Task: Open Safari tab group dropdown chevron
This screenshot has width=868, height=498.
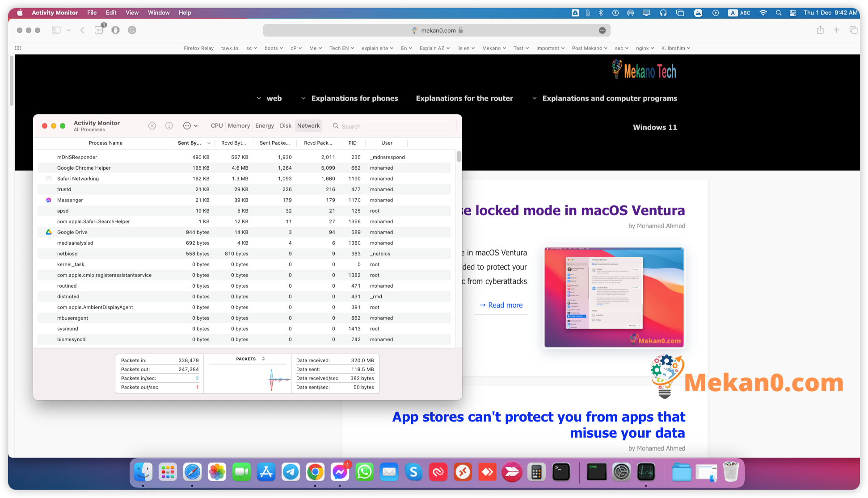Action: tap(69, 30)
